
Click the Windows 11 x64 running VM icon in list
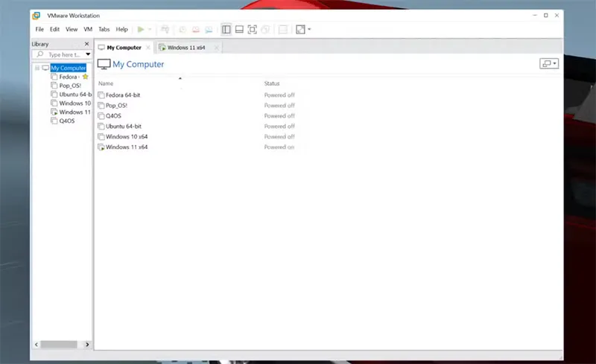pyautogui.click(x=101, y=147)
